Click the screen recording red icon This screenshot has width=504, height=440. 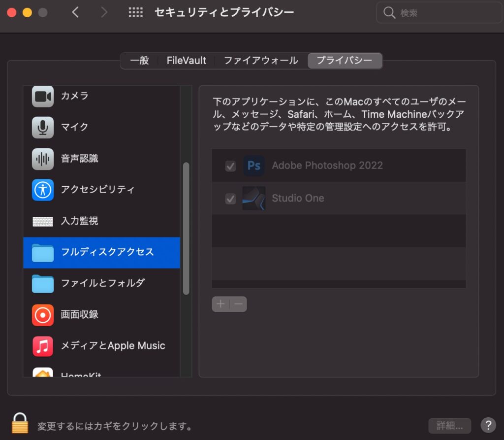coord(43,314)
